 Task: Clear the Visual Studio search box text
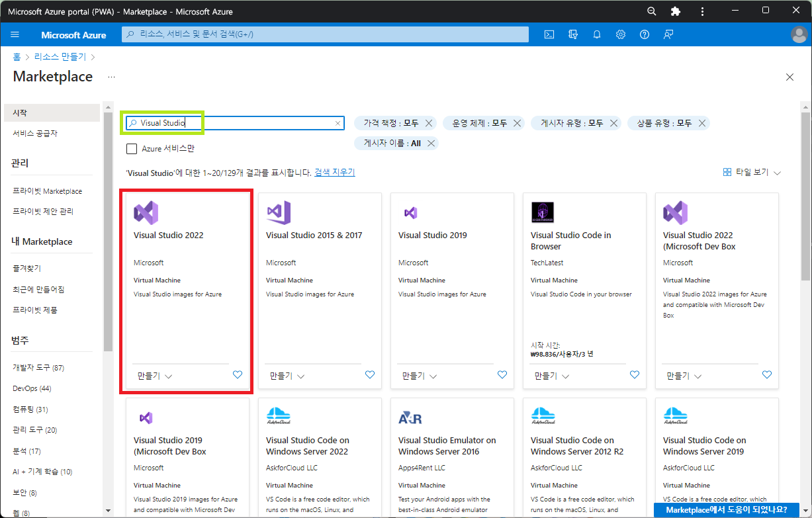tap(338, 123)
